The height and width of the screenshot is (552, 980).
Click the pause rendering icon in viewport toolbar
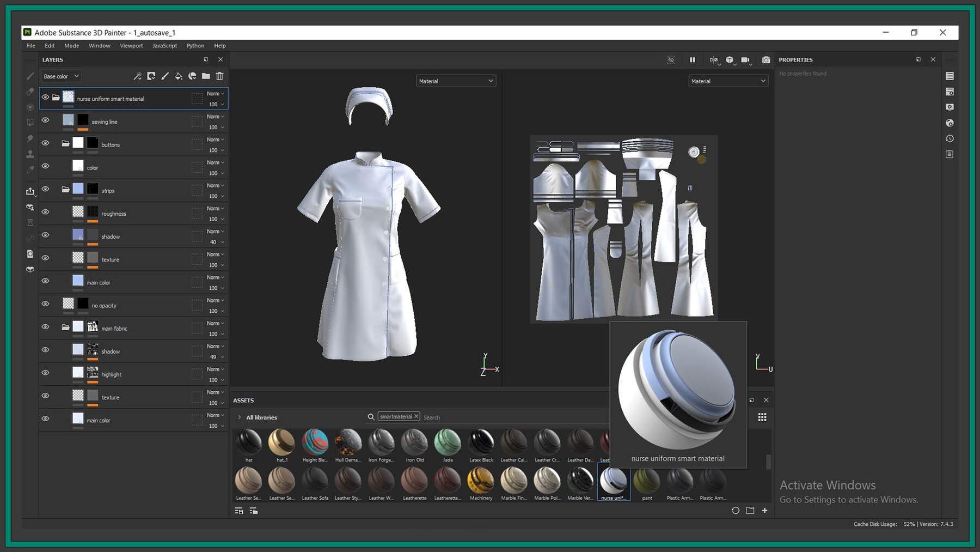point(693,60)
